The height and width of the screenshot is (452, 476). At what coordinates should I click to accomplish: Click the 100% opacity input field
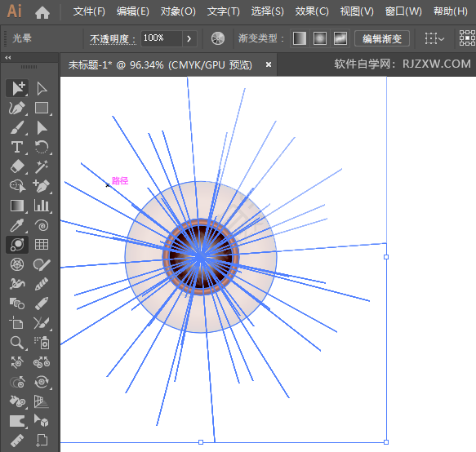161,38
